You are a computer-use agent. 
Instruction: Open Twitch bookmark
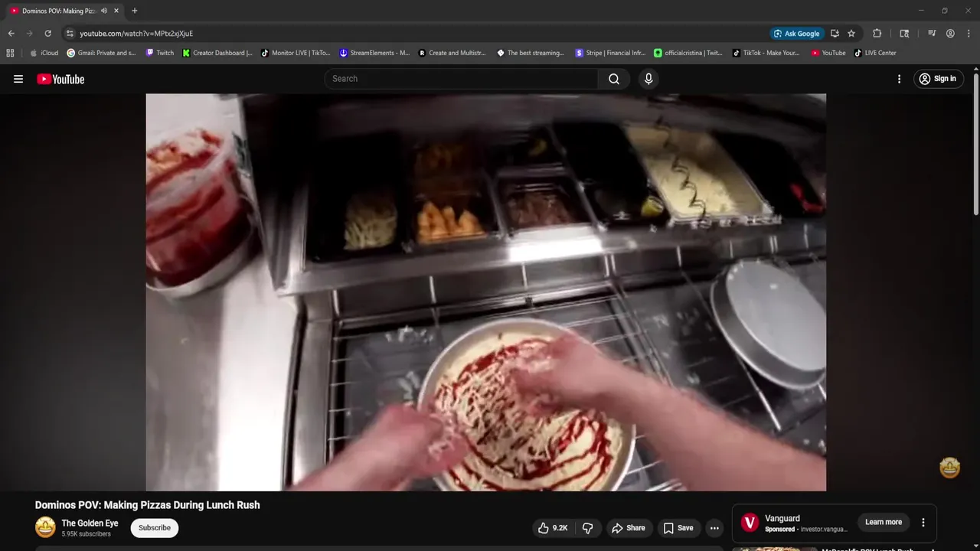pos(160,53)
